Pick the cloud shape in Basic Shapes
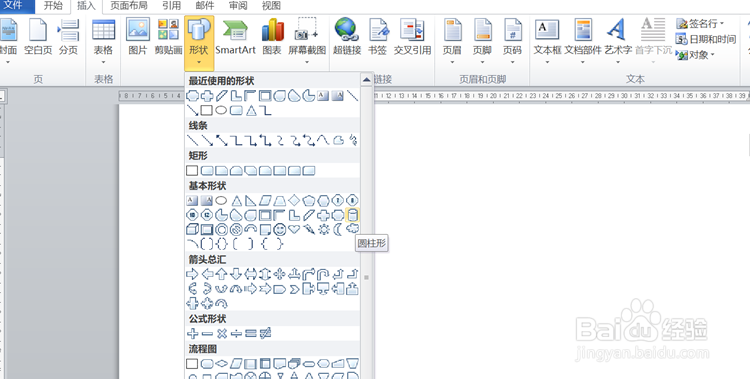750x379 pixels. point(353,229)
